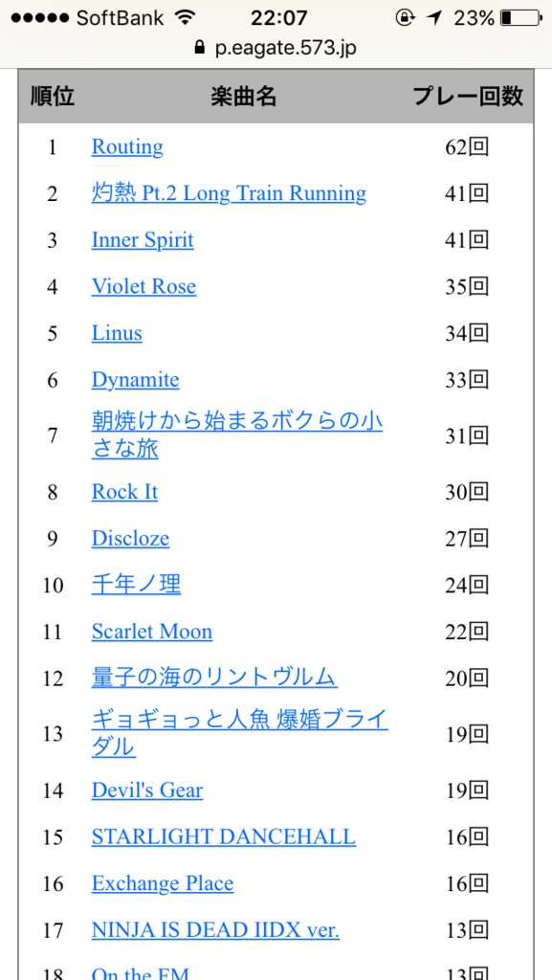Select the Discloze link
Screen dimensions: 552x980
click(130, 538)
